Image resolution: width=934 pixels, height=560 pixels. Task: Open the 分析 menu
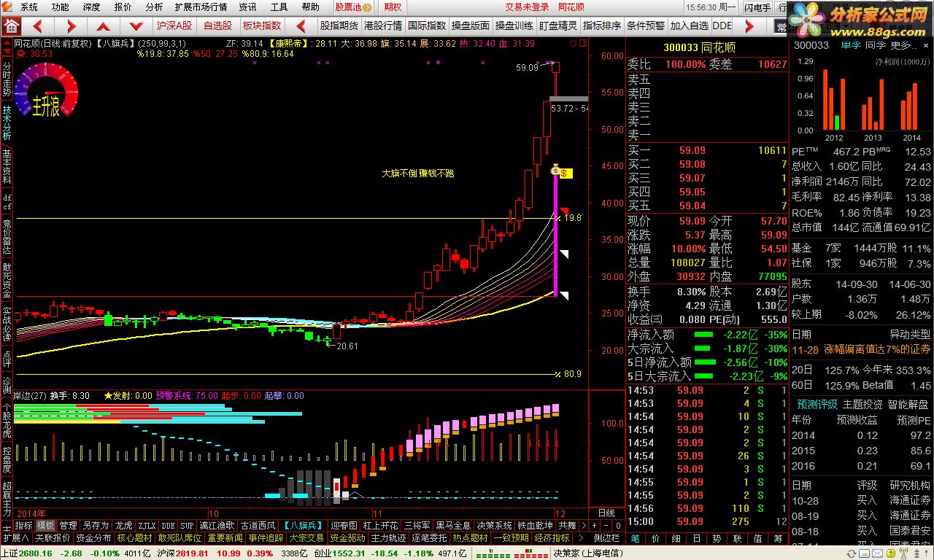154,7
